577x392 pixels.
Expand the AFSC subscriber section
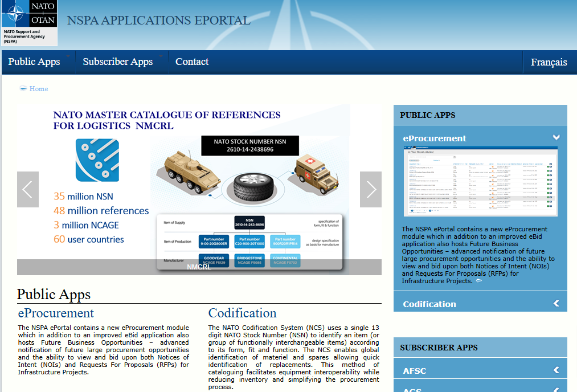(556, 370)
